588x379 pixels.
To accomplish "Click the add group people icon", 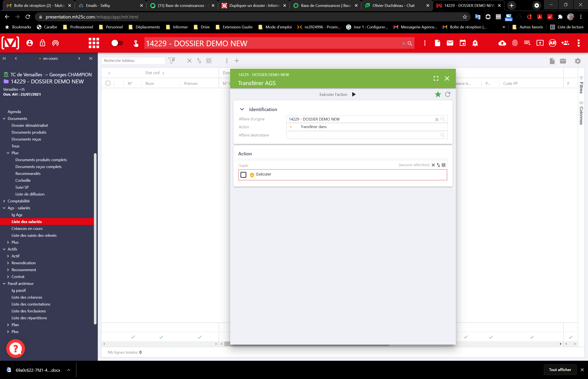I will pyautogui.click(x=565, y=43).
